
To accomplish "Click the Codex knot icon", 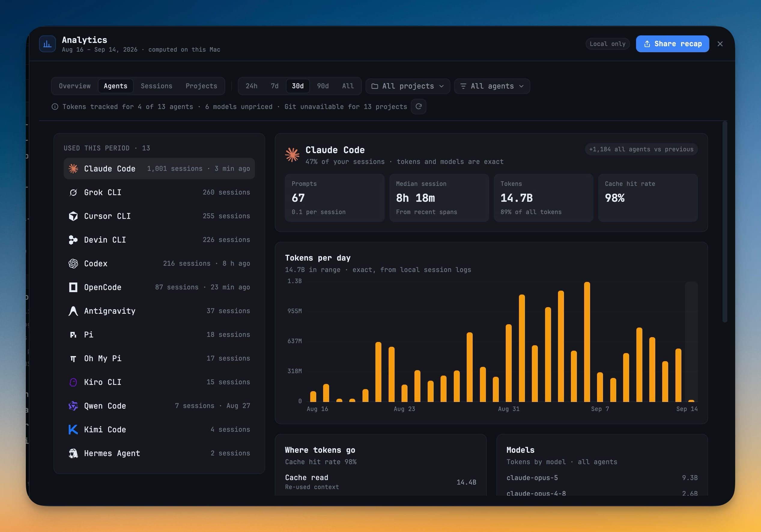I will [73, 264].
